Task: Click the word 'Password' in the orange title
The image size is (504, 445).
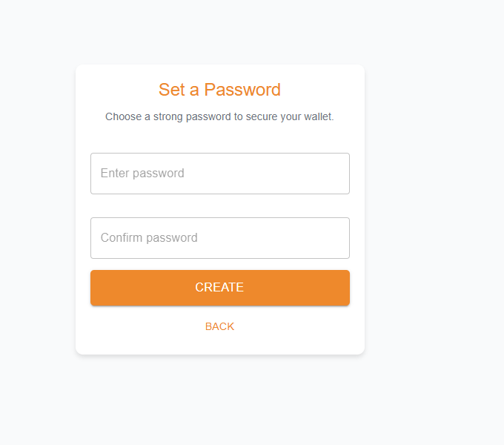Action: (x=242, y=90)
